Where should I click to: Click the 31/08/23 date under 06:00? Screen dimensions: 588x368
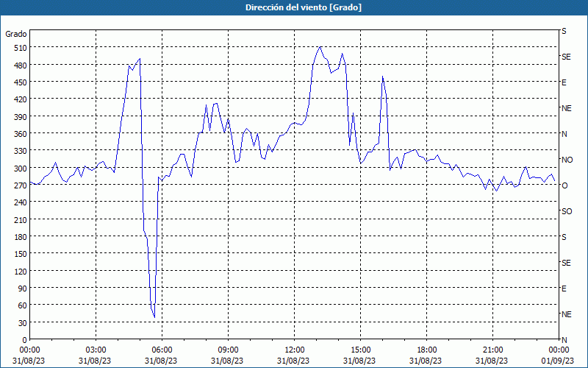click(161, 361)
